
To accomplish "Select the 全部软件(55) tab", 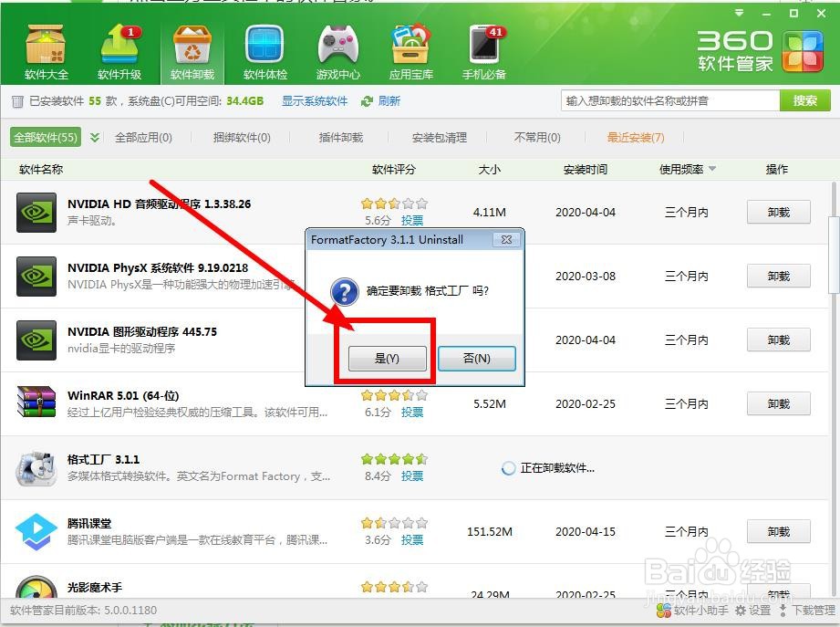I will point(46,137).
